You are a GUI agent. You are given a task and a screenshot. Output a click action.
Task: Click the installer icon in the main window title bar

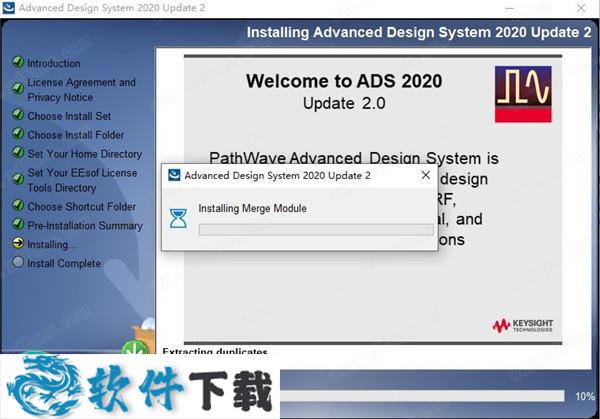8,8
